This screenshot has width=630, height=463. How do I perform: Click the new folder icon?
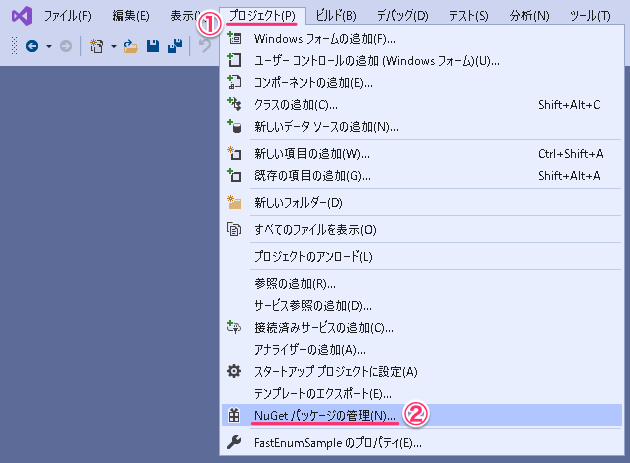pos(234,202)
